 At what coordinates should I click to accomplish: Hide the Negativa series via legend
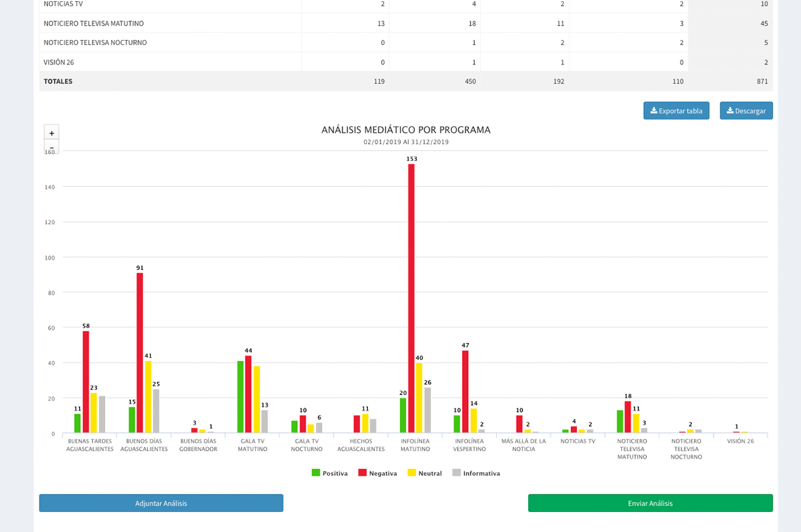click(377, 473)
